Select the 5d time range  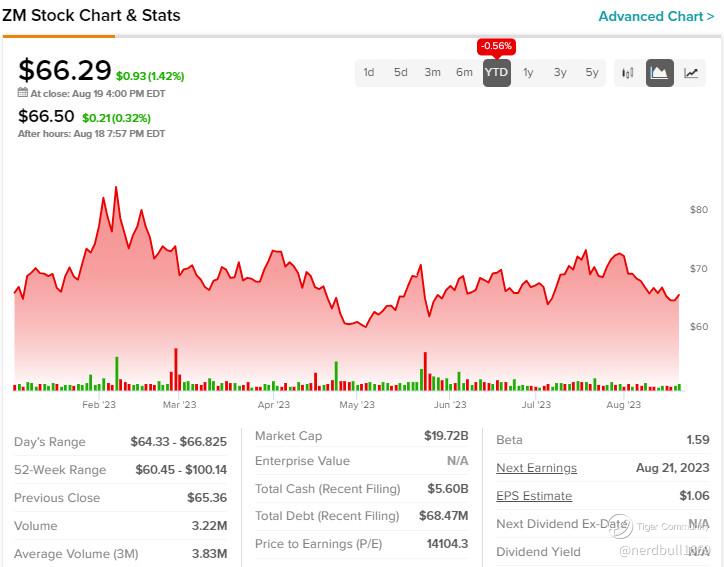click(401, 72)
